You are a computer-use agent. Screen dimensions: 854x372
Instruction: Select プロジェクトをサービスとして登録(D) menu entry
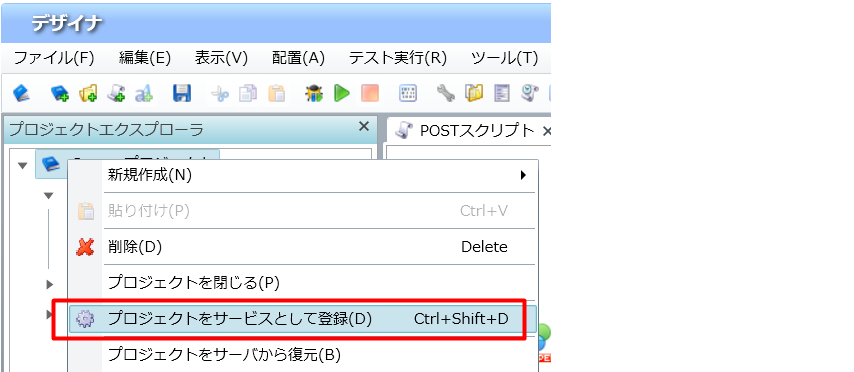coord(303,319)
